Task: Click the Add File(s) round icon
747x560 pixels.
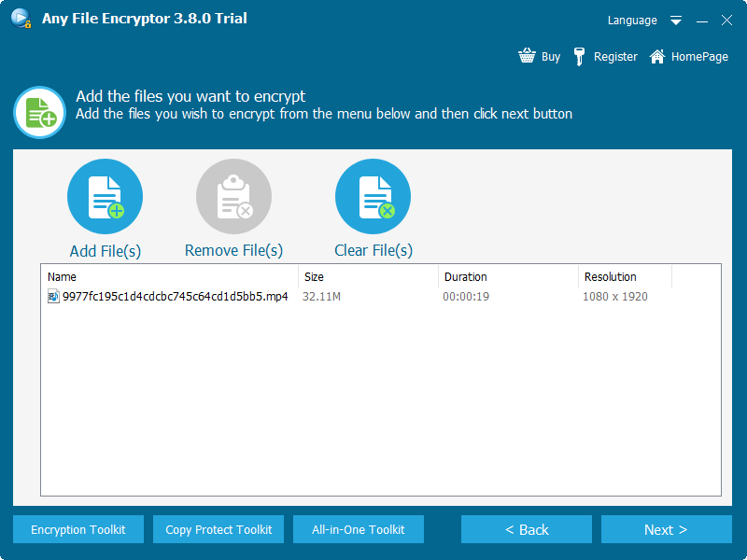Action: [x=105, y=196]
